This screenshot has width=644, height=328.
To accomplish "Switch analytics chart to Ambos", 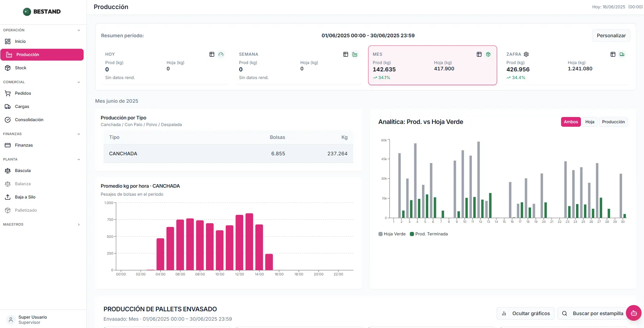I will (571, 122).
